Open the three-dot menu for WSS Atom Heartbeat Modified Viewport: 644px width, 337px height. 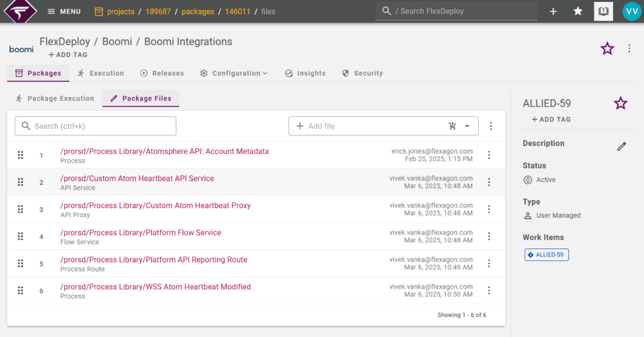[489, 290]
